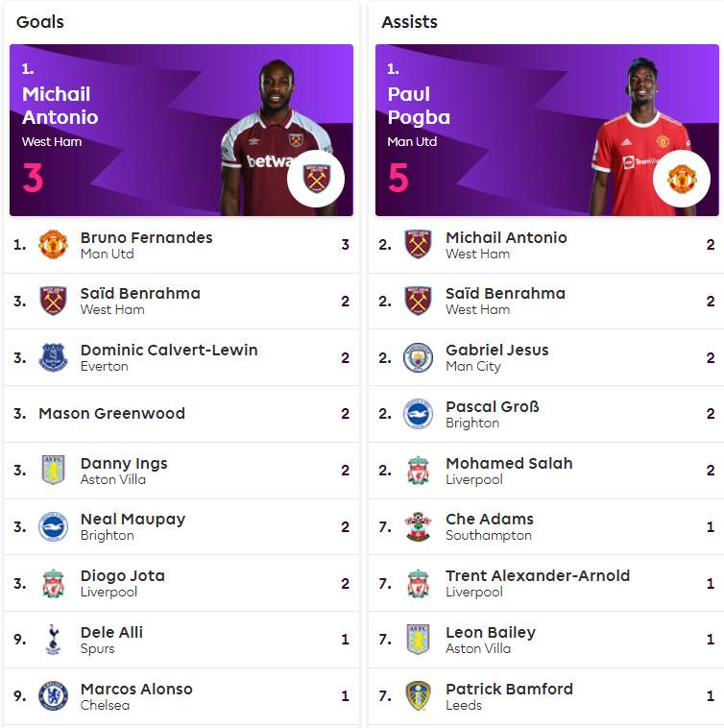Click the Everton crest beside Dominic Calvert-Lewin
The height and width of the screenshot is (728, 724).
(53, 358)
